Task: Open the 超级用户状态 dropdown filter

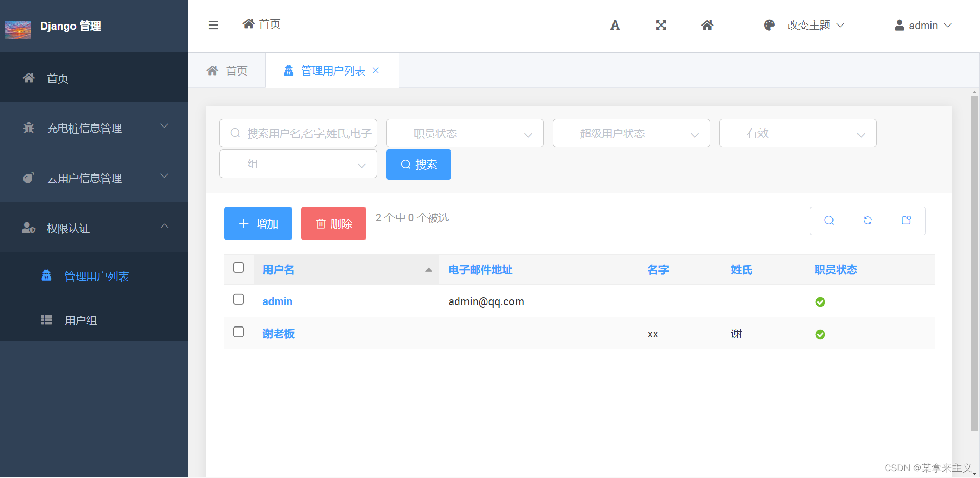Action: pyautogui.click(x=631, y=133)
